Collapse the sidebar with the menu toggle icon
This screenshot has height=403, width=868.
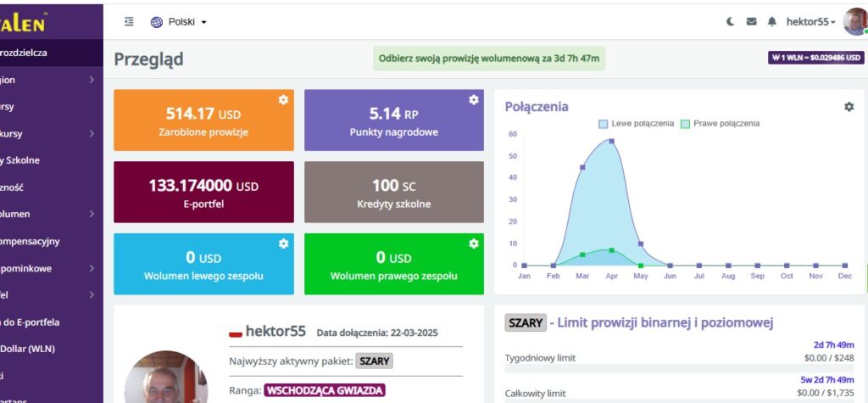tap(129, 22)
